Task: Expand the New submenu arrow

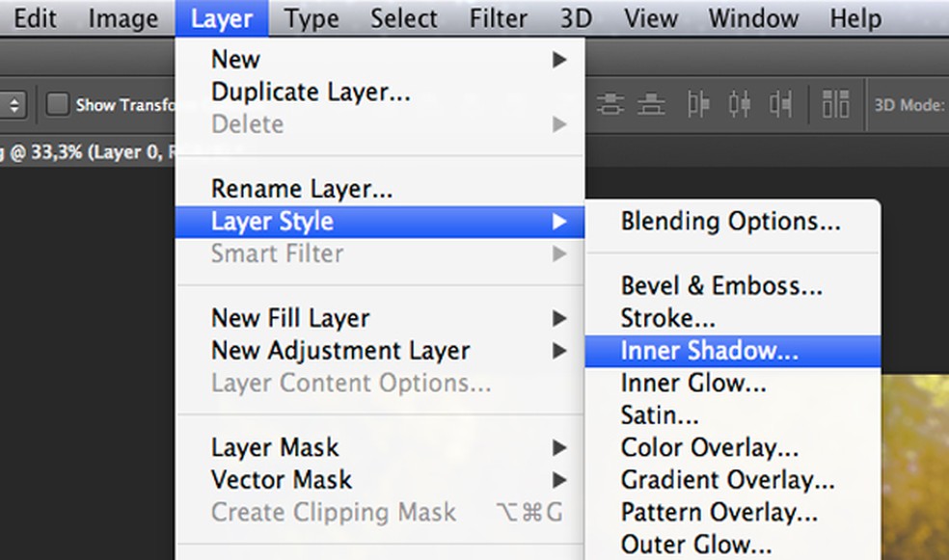Action: pyautogui.click(x=558, y=60)
